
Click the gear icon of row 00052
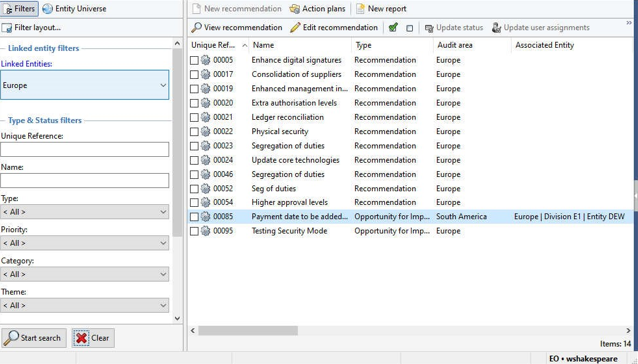(205, 188)
